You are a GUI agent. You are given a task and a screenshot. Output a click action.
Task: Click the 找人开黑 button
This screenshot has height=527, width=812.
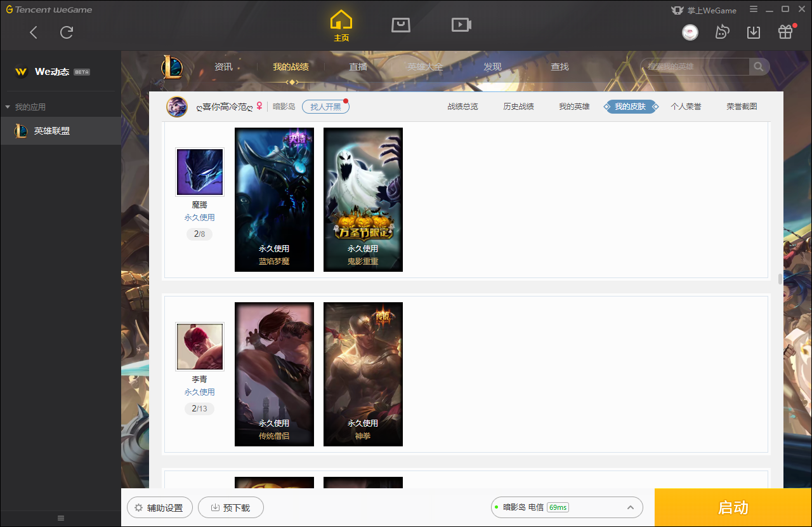click(325, 107)
